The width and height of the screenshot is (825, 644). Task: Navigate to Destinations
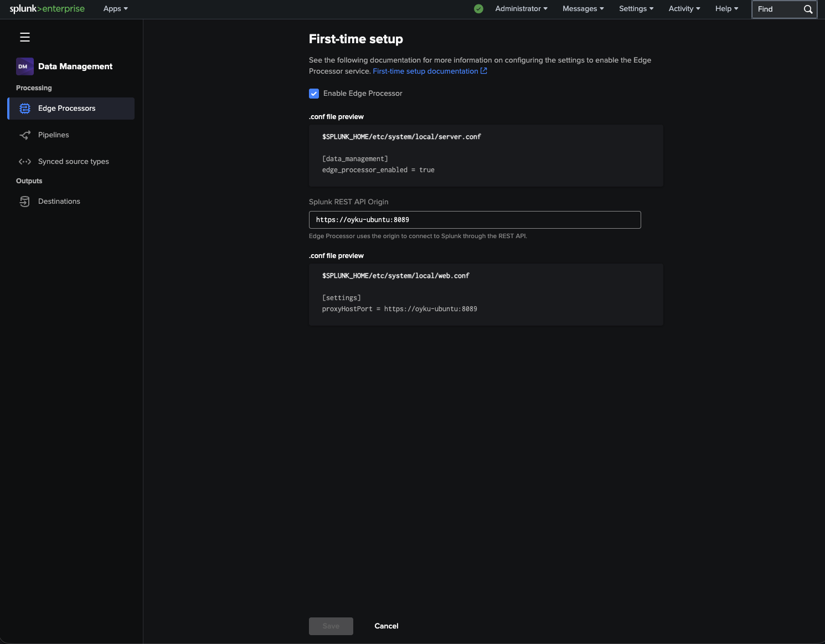[x=71, y=202]
